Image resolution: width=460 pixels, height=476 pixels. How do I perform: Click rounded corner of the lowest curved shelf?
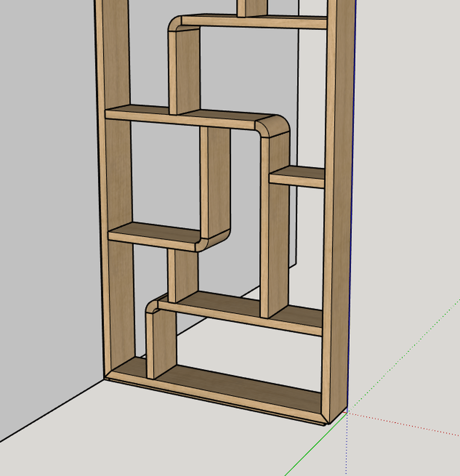click(152, 306)
